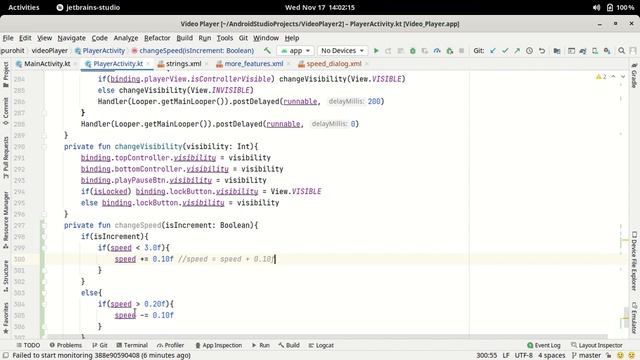Open Git history clock icon
The image size is (640, 360).
click(529, 51)
